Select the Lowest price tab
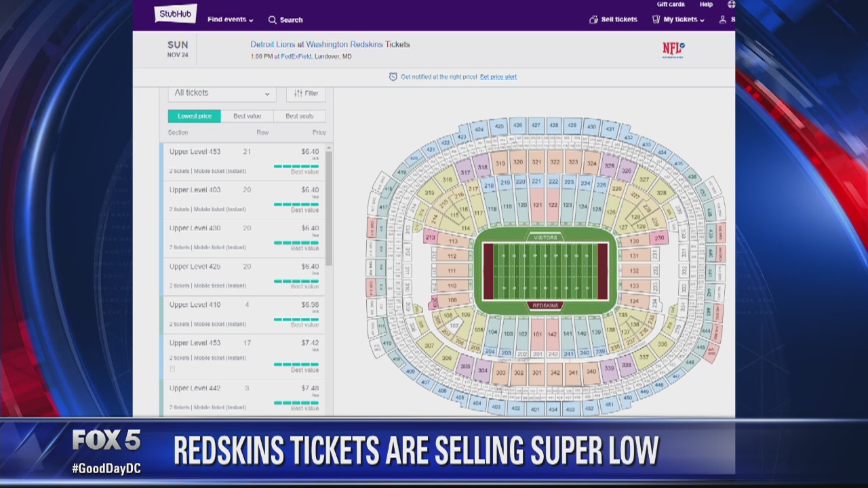The width and height of the screenshot is (868, 488). point(195,116)
